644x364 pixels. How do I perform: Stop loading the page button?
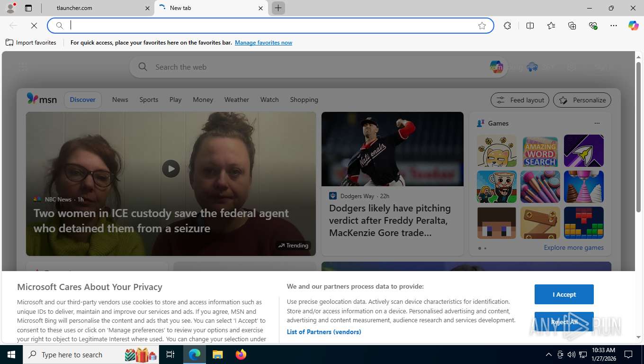point(34,26)
